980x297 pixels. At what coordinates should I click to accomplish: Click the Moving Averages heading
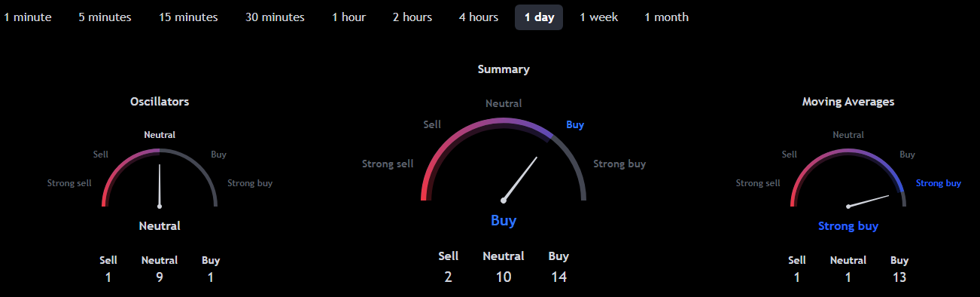pos(848,101)
